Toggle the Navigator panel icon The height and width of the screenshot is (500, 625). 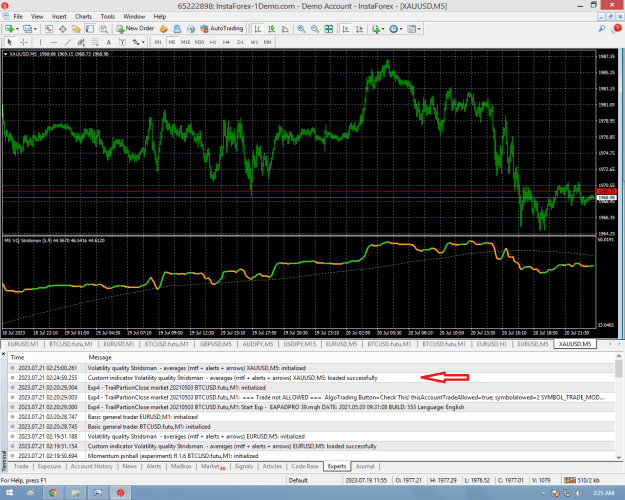(x=76, y=29)
